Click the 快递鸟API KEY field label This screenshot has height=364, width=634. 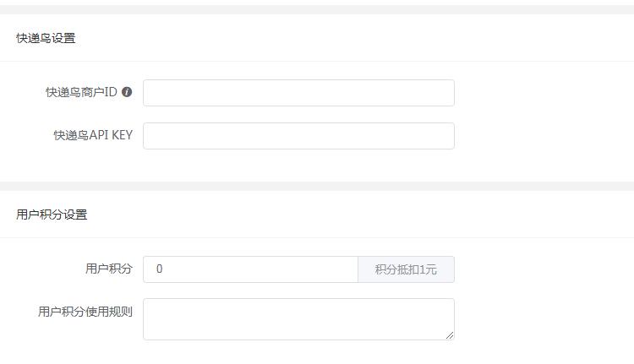tap(93, 135)
